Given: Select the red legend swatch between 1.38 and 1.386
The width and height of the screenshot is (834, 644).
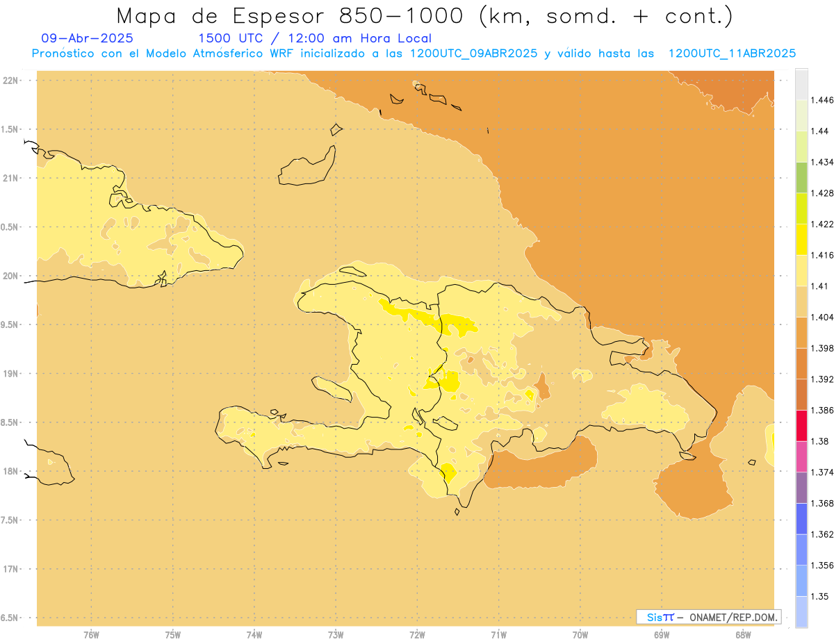Looking at the screenshot, I should (801, 425).
